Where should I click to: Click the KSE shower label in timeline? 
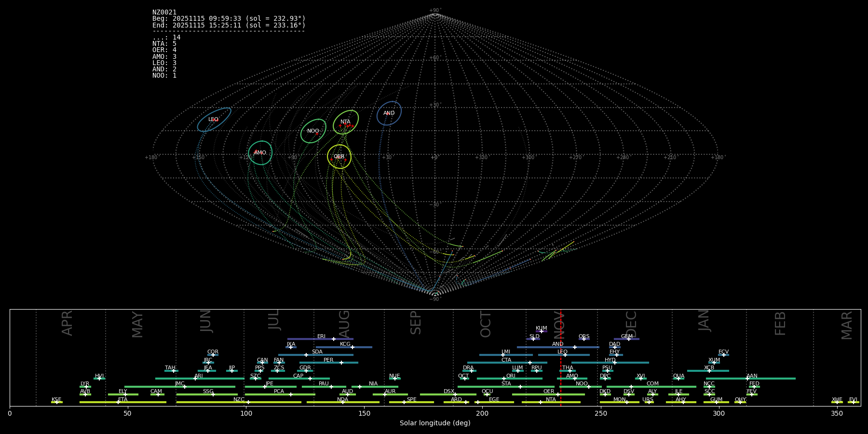pos(56,400)
